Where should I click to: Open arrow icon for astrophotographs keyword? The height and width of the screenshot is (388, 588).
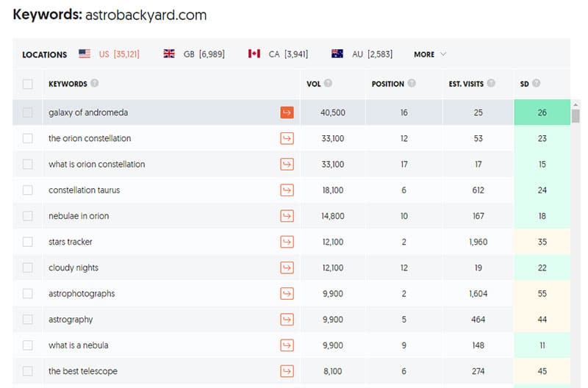[287, 293]
